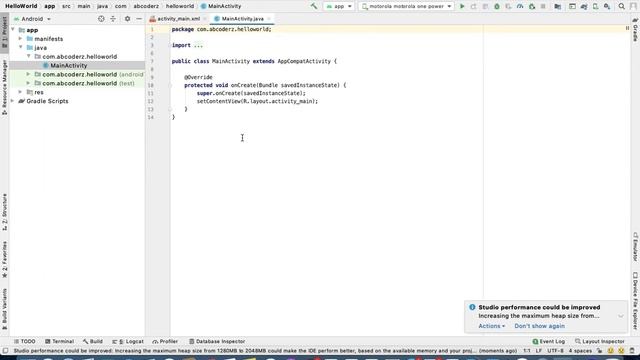Open the Profiler tool window tab
The image size is (640, 360).
(x=165, y=341)
